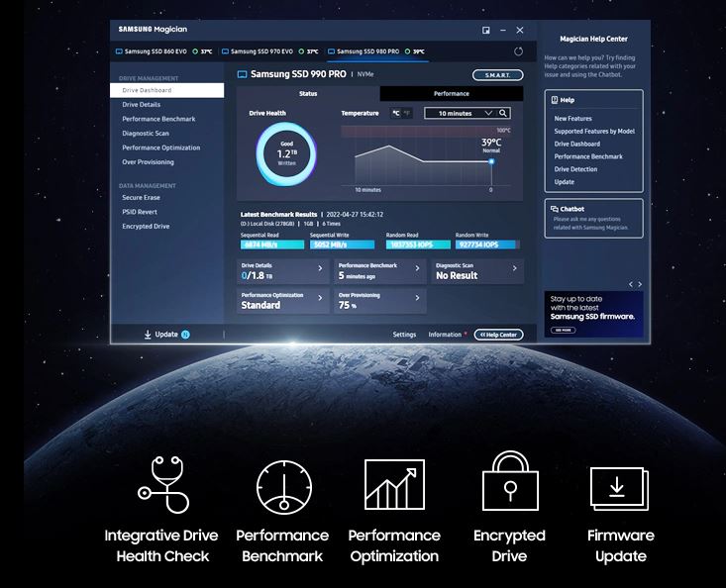The image size is (726, 588).
Task: Click the Firmware Update download icon
Action: 619,489
